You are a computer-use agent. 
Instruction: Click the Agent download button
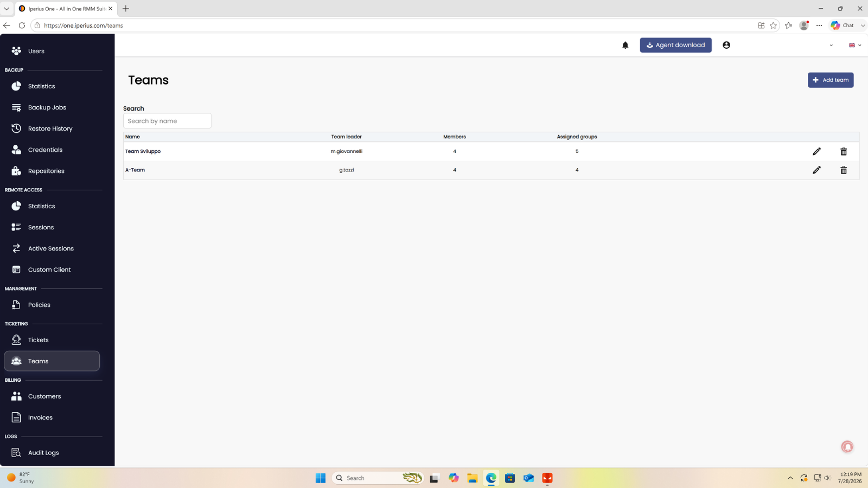pos(675,45)
